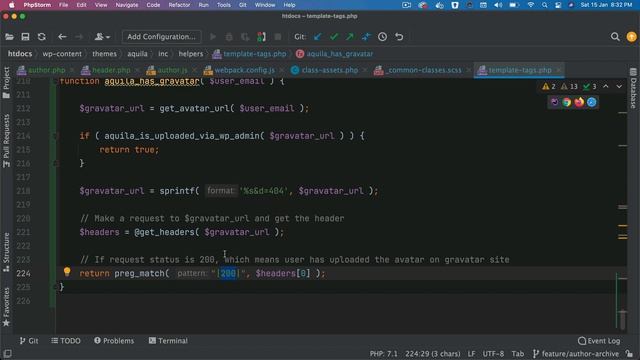Image resolution: width=640 pixels, height=360 pixels.
Task: Open inspections warning count widget
Action: pos(569,87)
